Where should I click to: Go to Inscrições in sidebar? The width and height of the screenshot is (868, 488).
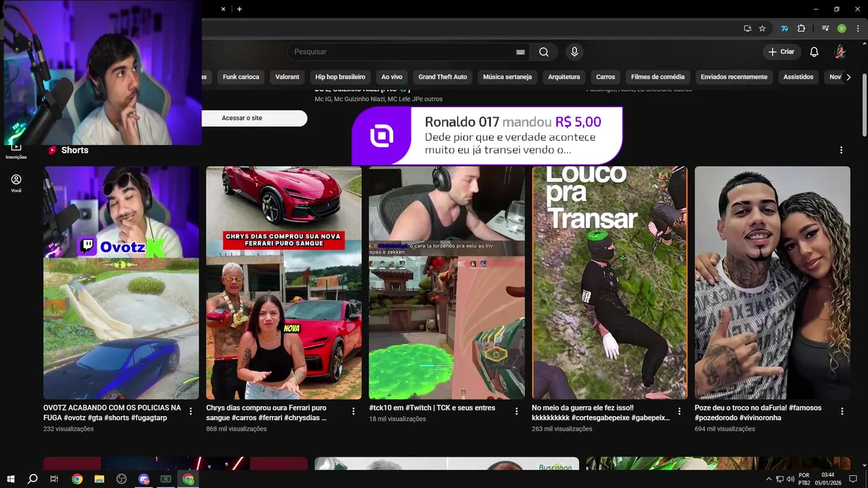16,150
